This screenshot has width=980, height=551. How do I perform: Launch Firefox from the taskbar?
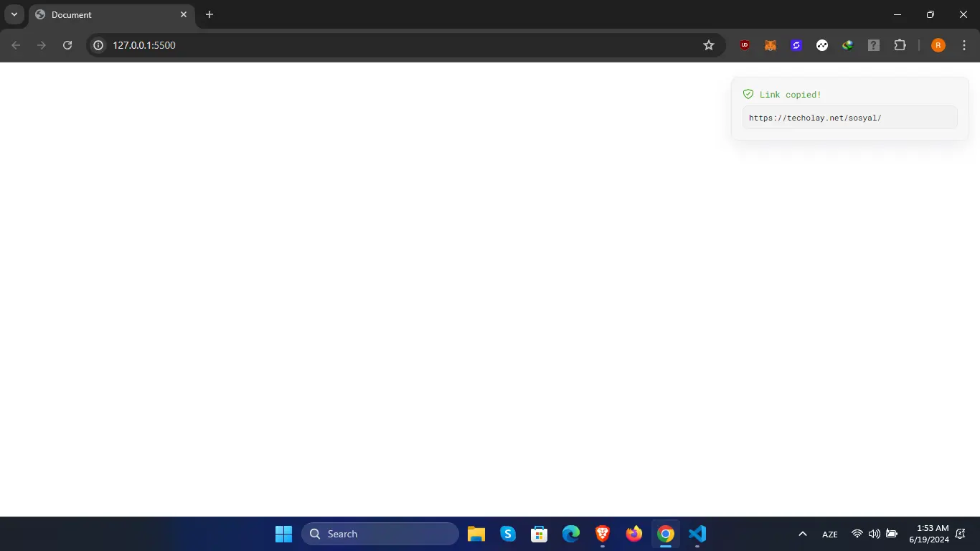tap(634, 534)
